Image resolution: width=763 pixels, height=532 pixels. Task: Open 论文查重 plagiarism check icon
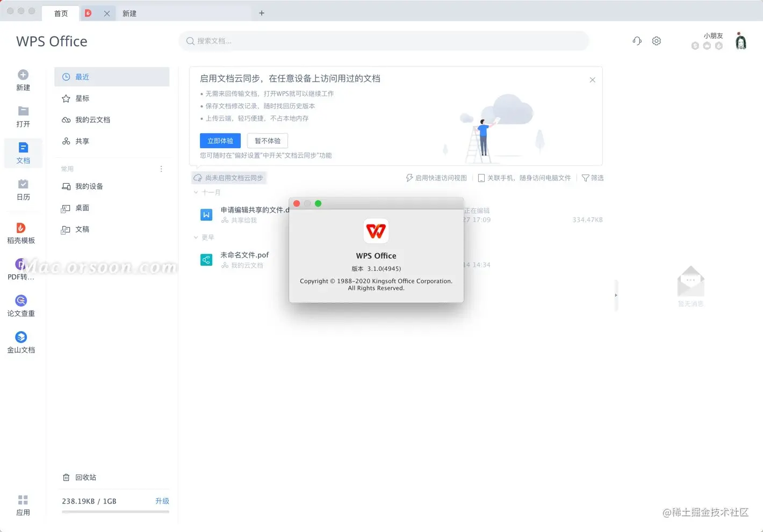[21, 301]
